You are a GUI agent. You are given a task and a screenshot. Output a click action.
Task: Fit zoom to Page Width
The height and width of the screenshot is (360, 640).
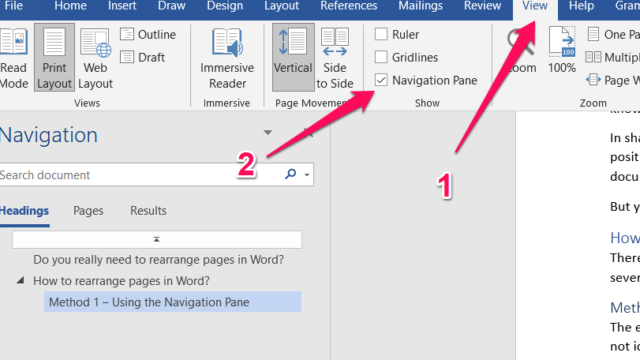[x=613, y=80]
